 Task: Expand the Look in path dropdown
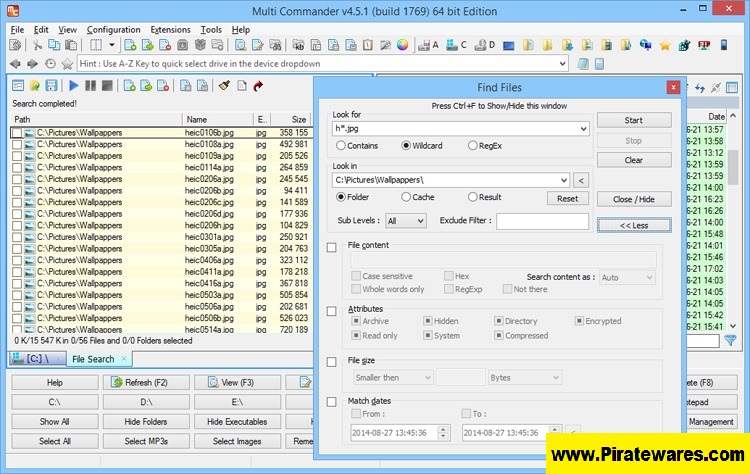coord(564,180)
